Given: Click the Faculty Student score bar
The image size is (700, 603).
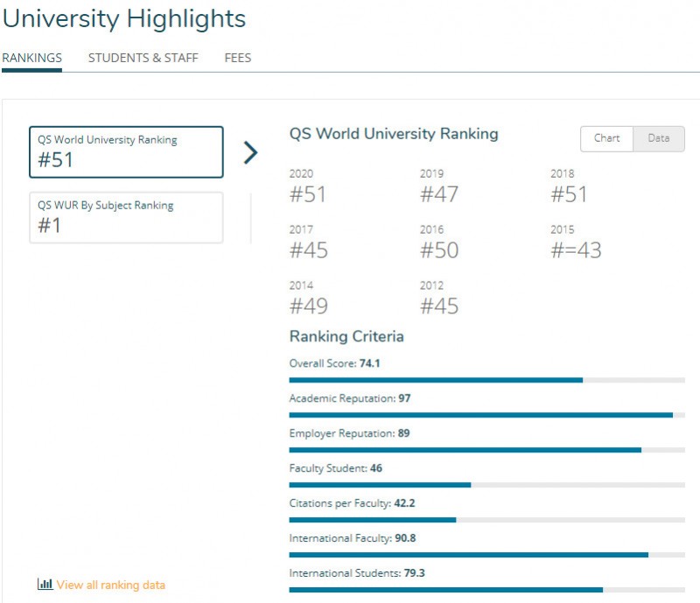Looking at the screenshot, I should [486, 484].
